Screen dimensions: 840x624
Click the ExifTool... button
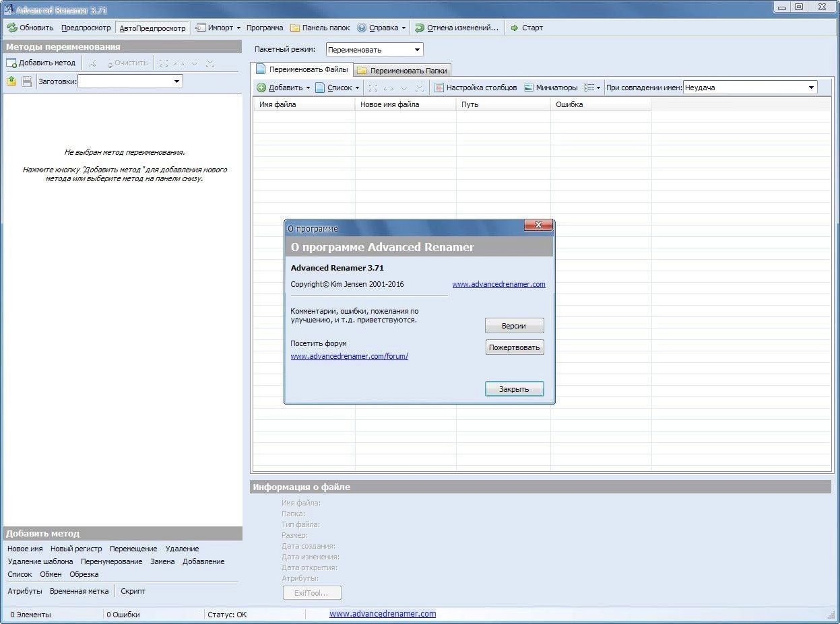[x=312, y=593]
